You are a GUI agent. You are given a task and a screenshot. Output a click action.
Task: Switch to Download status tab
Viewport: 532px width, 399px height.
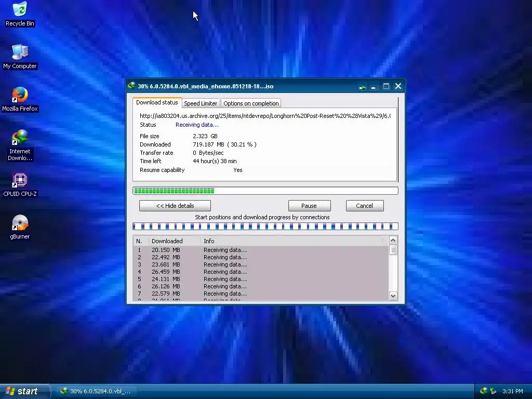[x=157, y=102]
